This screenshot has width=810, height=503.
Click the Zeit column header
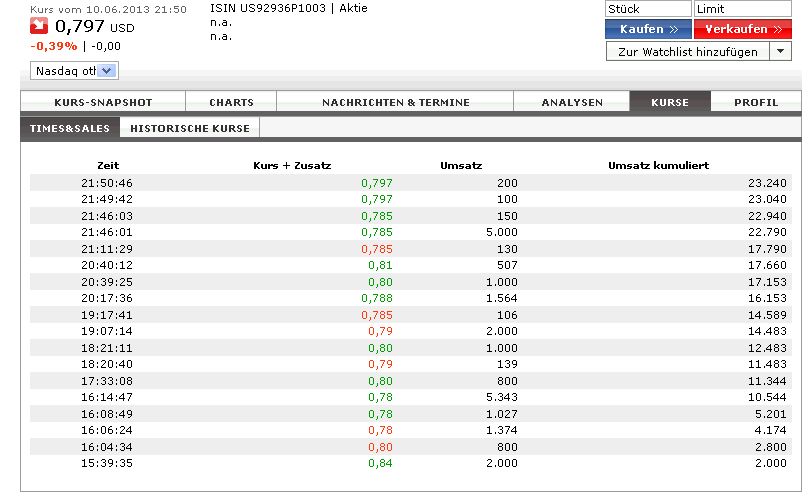pos(108,165)
